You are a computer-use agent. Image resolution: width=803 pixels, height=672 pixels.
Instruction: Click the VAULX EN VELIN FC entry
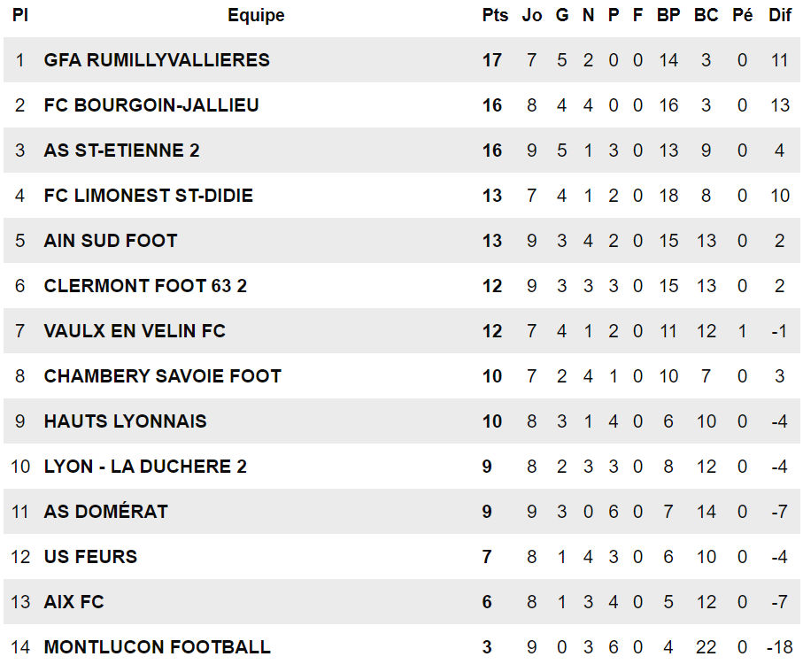point(135,330)
